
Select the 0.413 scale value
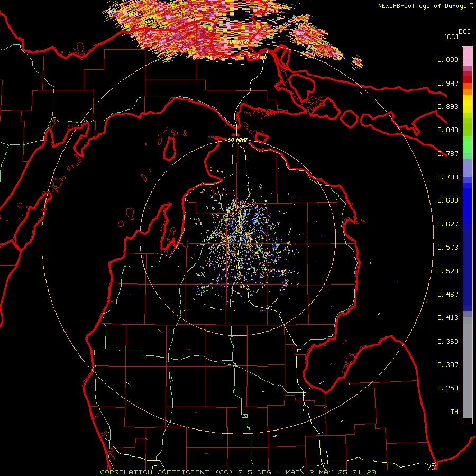coord(448,318)
